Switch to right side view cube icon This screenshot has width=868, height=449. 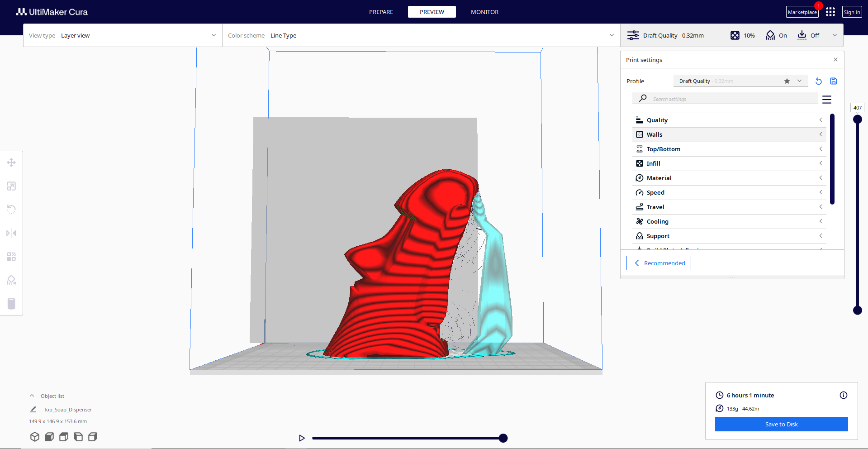tap(93, 437)
